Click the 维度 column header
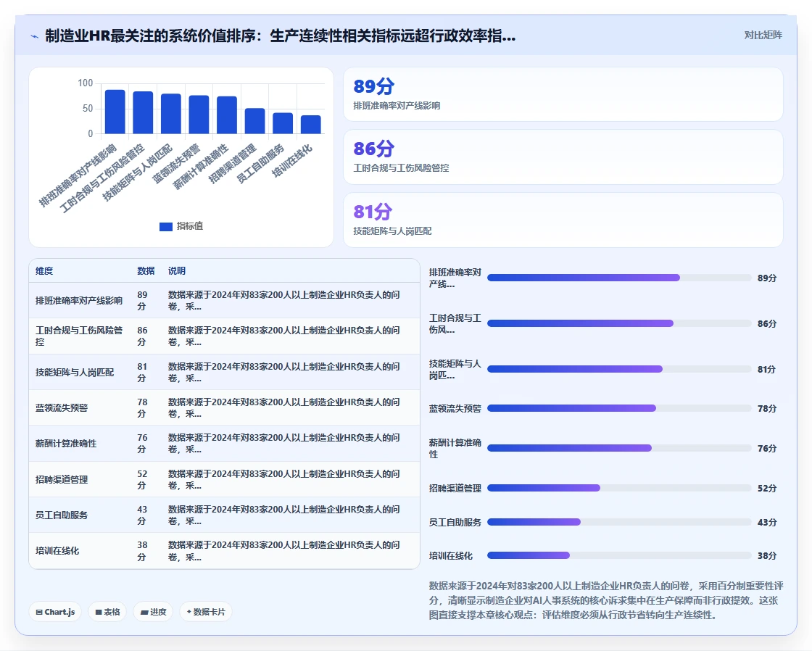Viewport: 812px width, 651px height. point(44,271)
